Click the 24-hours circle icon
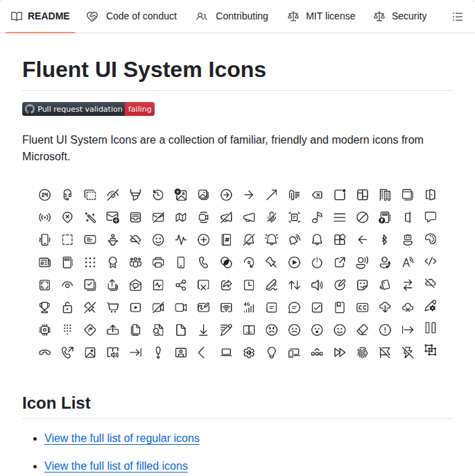 (x=44, y=194)
